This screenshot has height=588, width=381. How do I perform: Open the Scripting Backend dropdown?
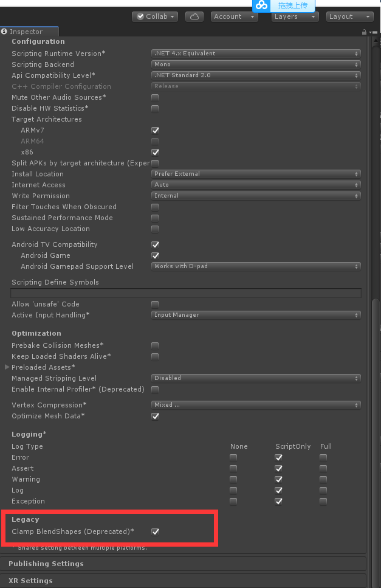click(x=255, y=64)
